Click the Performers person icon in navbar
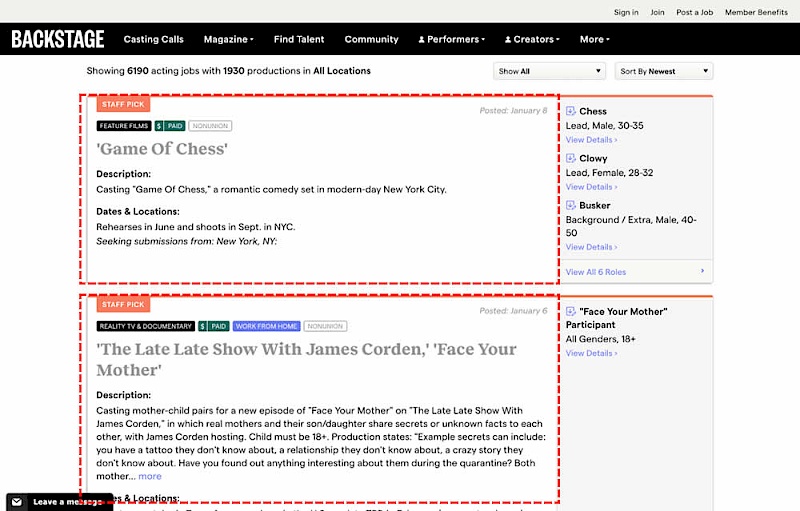 pos(422,40)
